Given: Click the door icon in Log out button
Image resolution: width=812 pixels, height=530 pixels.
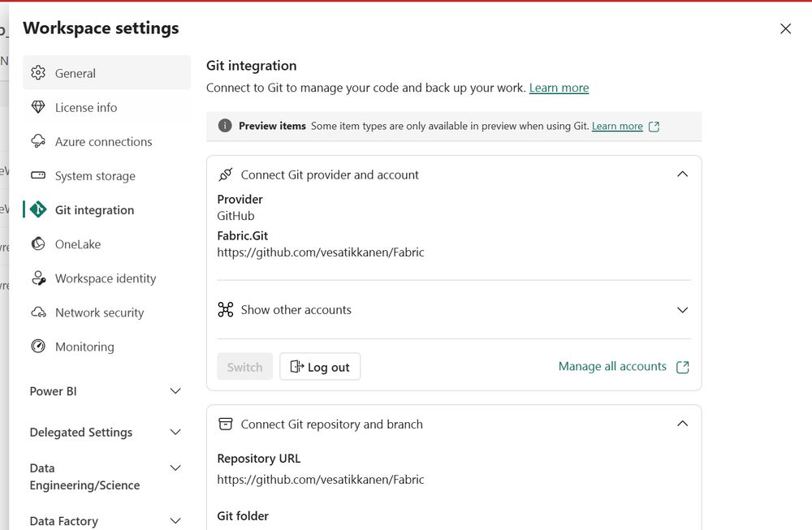Looking at the screenshot, I should [296, 366].
